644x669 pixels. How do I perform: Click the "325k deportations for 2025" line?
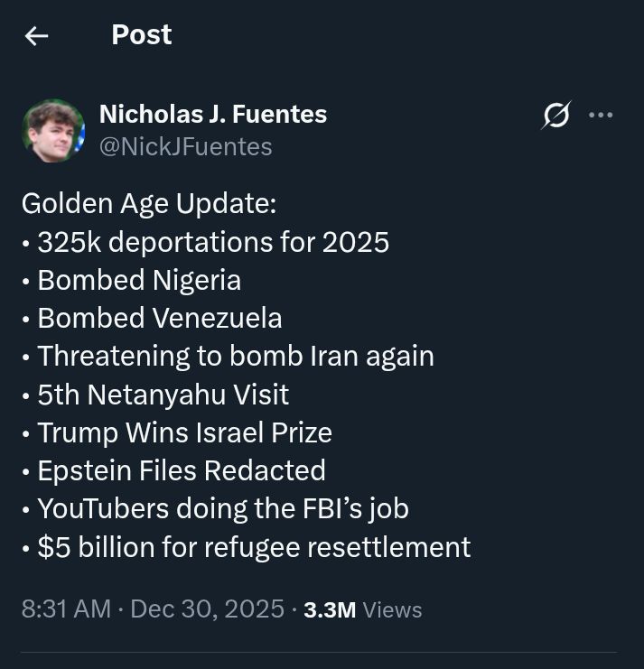tap(213, 242)
